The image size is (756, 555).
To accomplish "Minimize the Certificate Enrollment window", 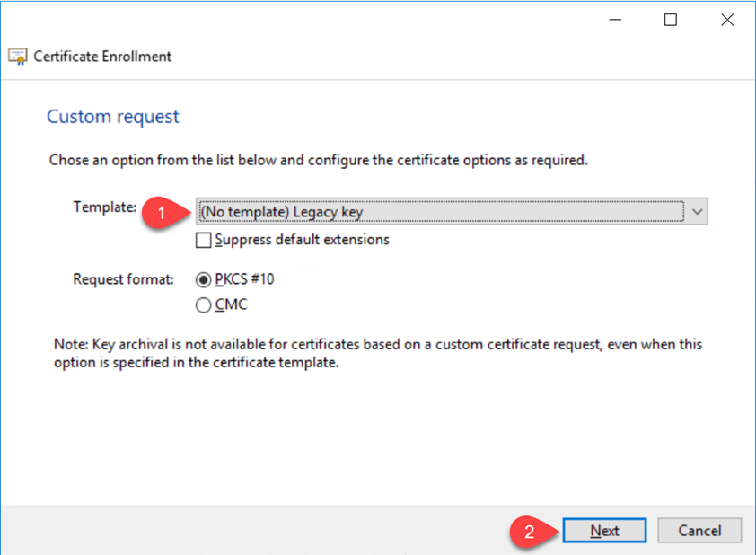I will [615, 20].
